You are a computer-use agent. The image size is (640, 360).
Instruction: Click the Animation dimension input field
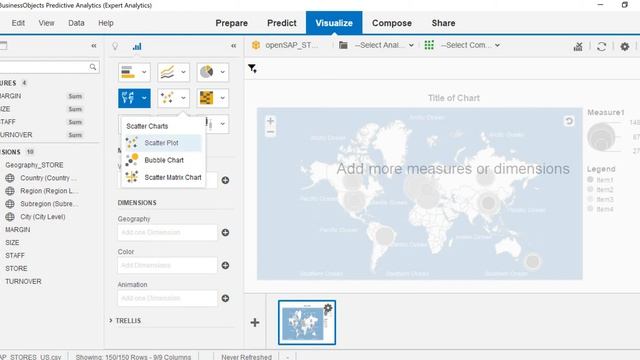click(x=167, y=298)
